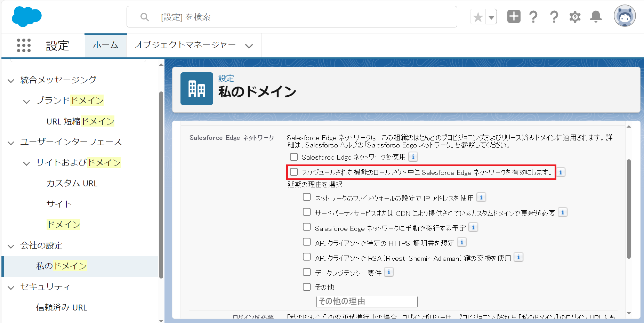Screen dimensions: 644x323
Task: Open the setup gear icon
Action: point(575,17)
